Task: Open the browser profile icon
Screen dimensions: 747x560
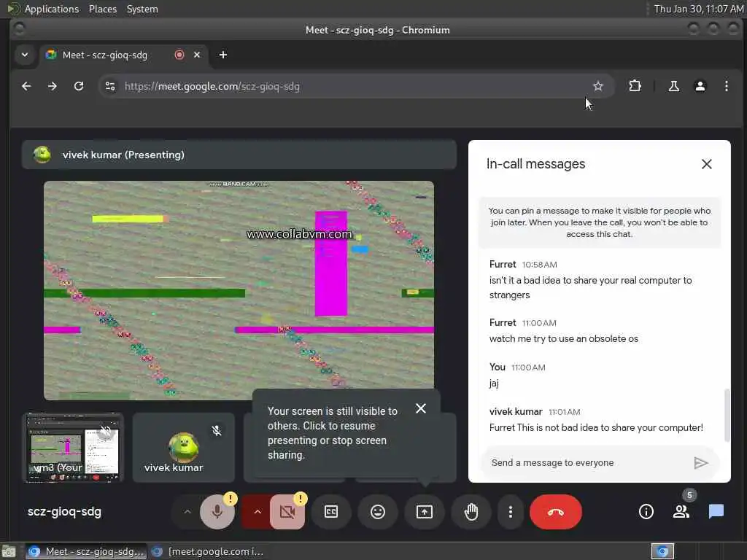Action: tap(700, 86)
